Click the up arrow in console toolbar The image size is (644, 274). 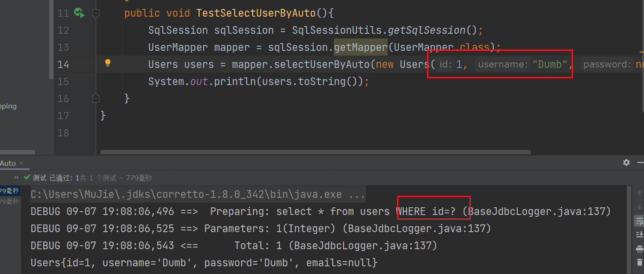coord(640,194)
